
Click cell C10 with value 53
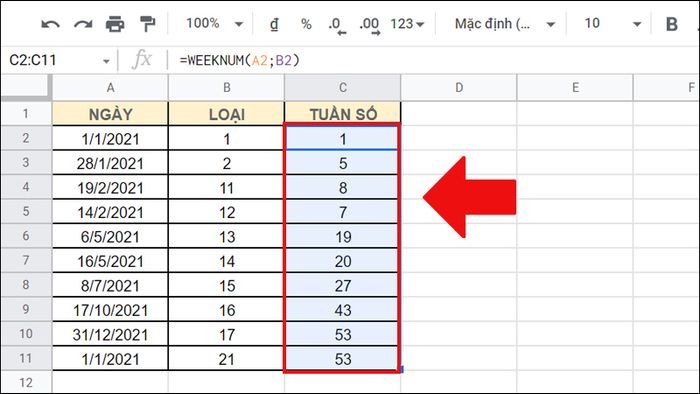pyautogui.click(x=342, y=334)
